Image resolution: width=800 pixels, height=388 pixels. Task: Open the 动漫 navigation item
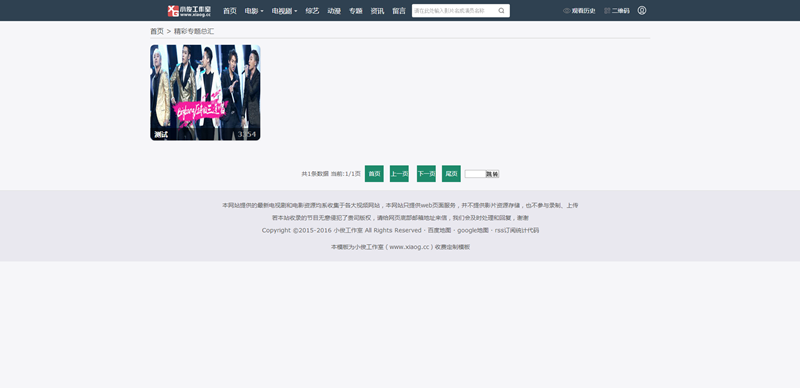[334, 11]
